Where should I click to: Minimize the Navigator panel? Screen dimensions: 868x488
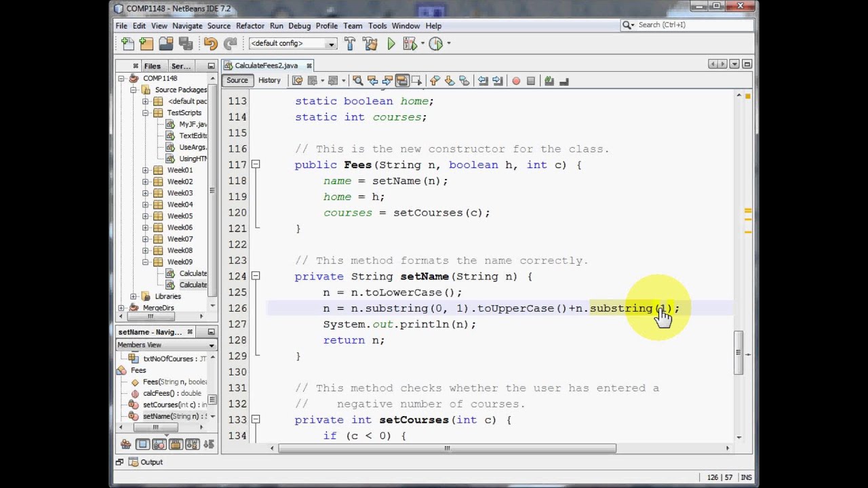coord(211,332)
